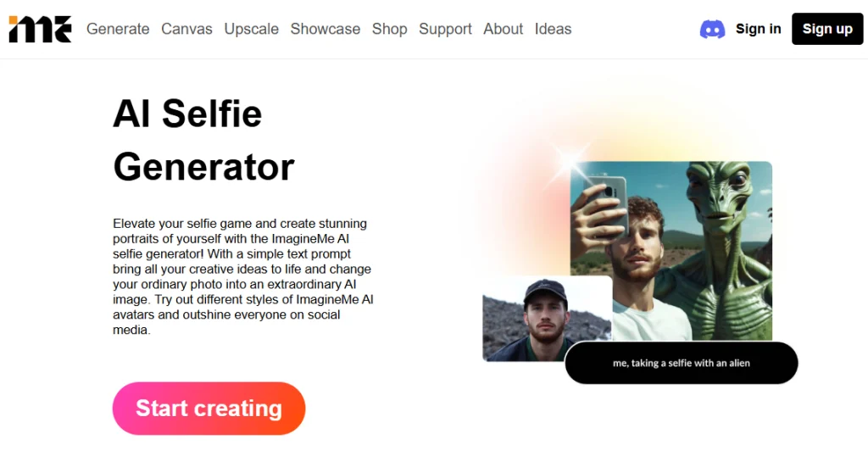Click the ImagineMe description paragraph
868x467 pixels.
click(x=243, y=276)
